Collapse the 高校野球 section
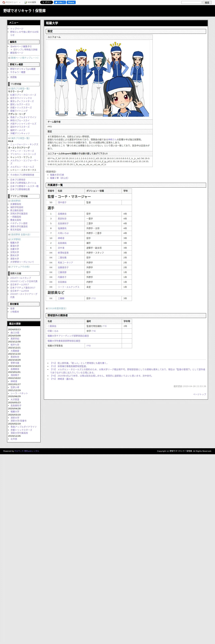 9,201
